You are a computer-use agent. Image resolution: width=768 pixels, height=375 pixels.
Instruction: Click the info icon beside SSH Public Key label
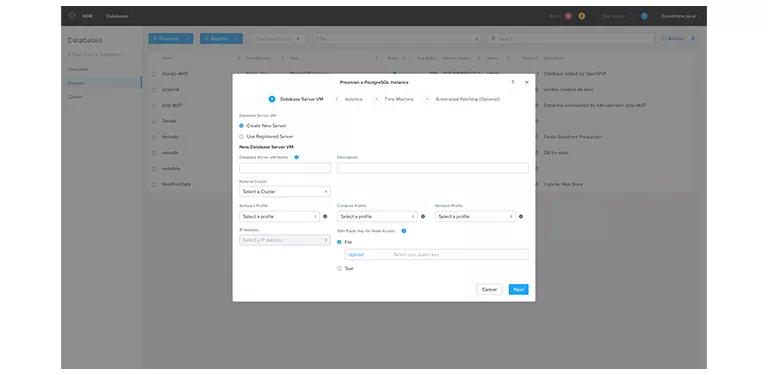click(404, 231)
